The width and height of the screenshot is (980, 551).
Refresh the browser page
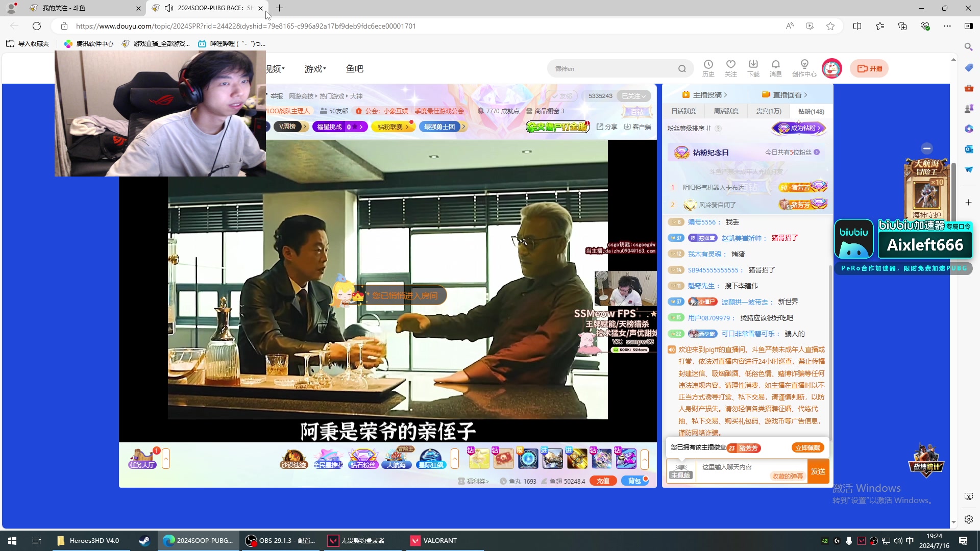pyautogui.click(x=37, y=26)
